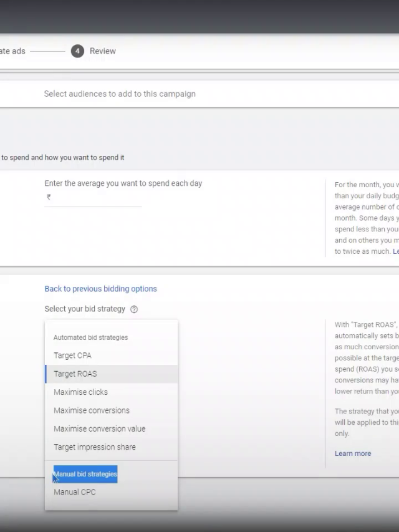Pick Maximise clicks from the list

[x=80, y=392]
